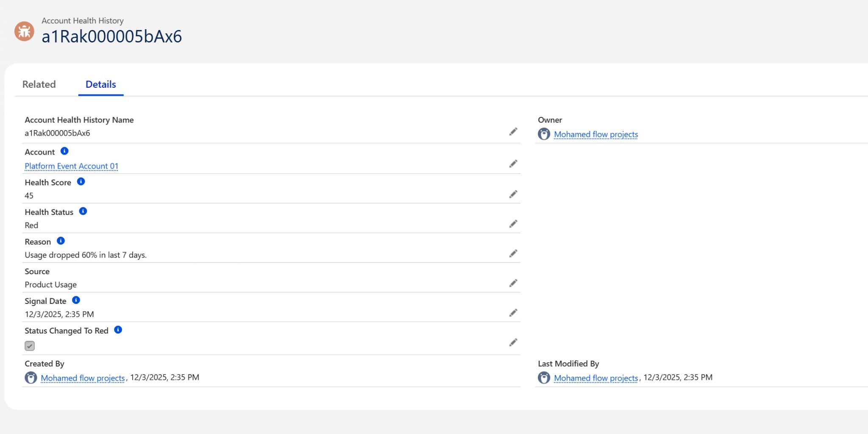Click the Created By label
868x434 pixels.
coord(45,364)
